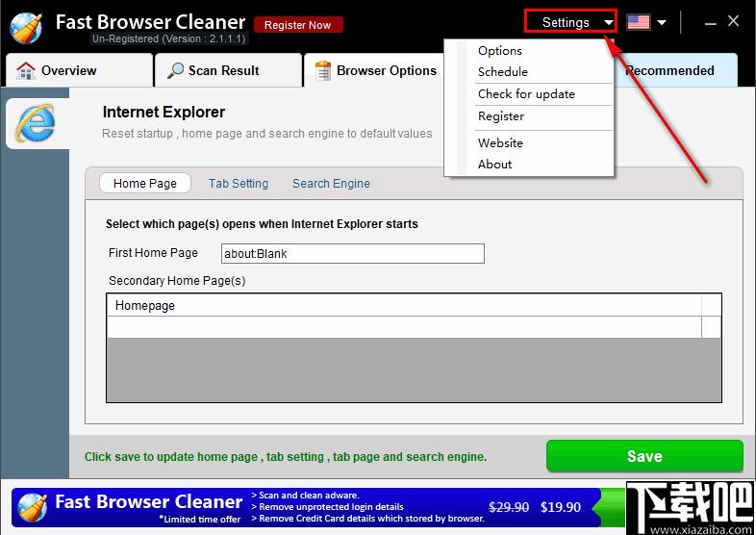The height and width of the screenshot is (535, 756).
Task: Collapse the Settings dropdown menu
Action: tap(570, 22)
